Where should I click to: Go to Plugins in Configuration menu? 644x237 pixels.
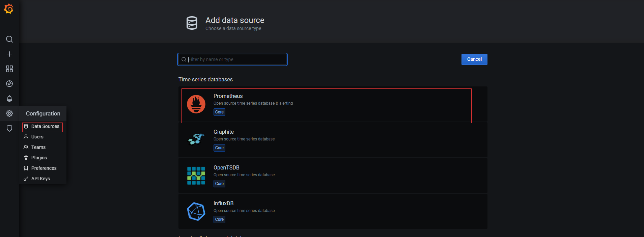point(39,158)
